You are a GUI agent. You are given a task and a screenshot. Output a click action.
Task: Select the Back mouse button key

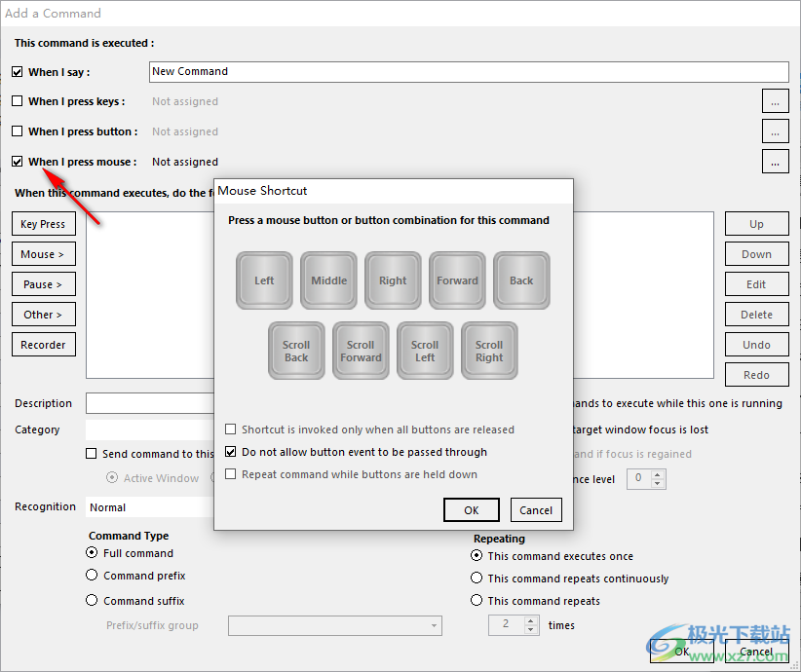point(521,280)
